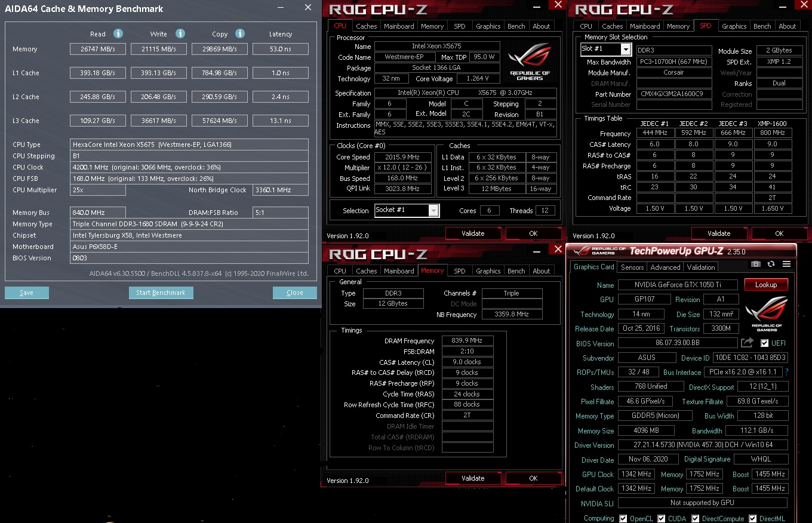Click the Memory Bus 840.0 MHz field
Viewport: 812px width, 523px height.
click(98, 213)
